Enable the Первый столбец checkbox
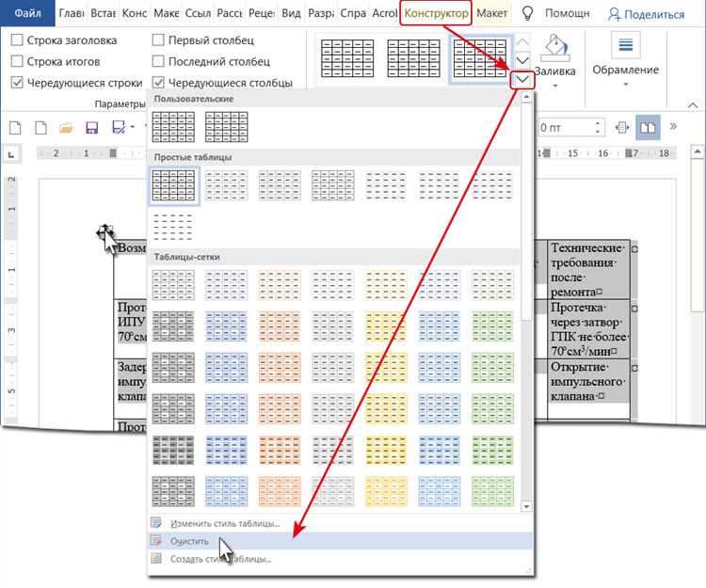Viewport: 706px width, 588px height. click(158, 40)
